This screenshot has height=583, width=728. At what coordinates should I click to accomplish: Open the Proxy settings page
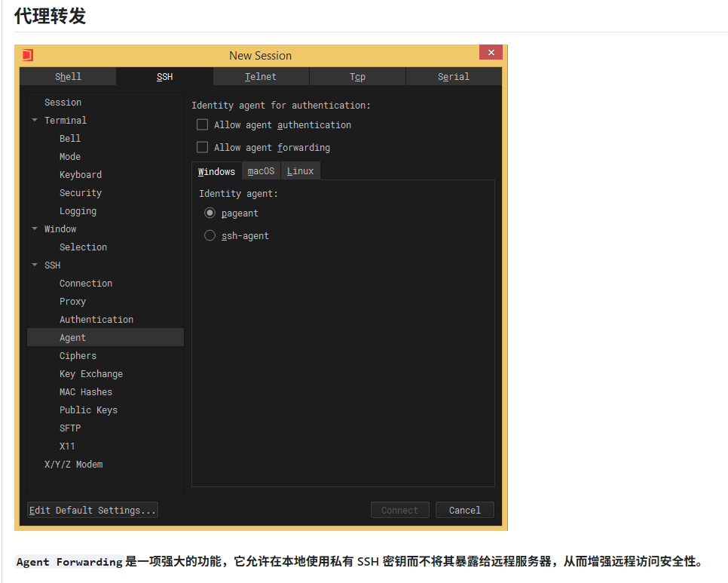[73, 302]
